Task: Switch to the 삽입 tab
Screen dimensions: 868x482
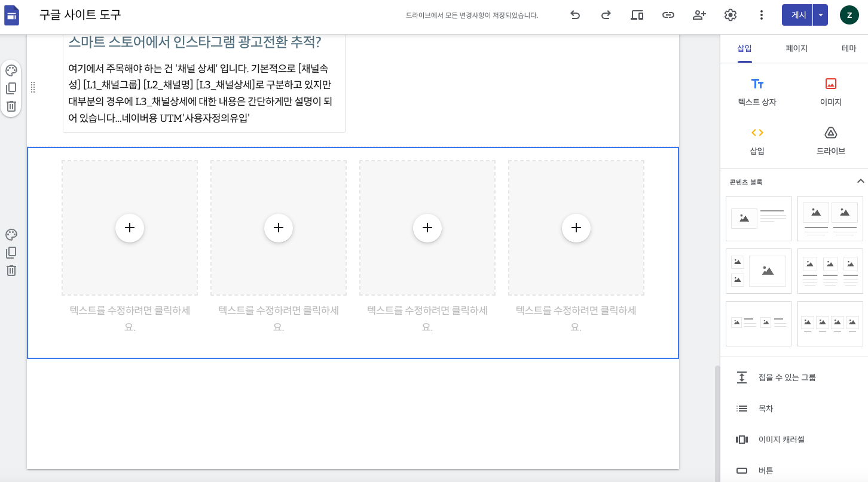Action: pos(744,48)
